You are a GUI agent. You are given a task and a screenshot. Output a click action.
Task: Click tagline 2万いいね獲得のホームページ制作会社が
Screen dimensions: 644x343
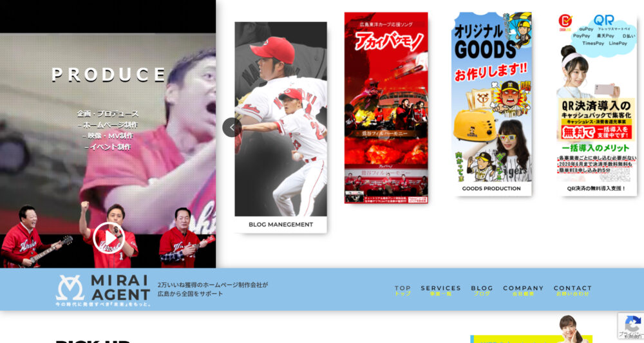(213, 284)
